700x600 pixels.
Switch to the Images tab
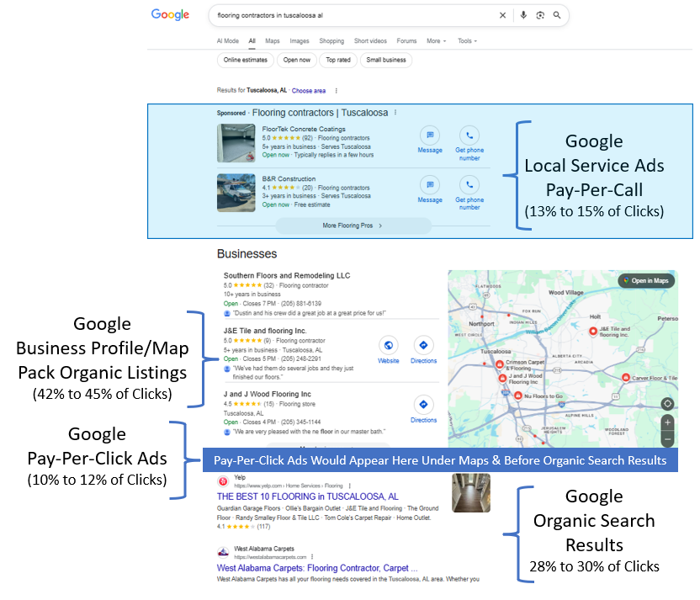click(x=299, y=40)
